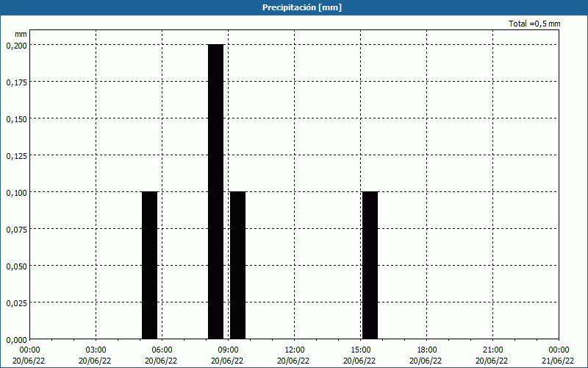Click the 0,025 y-axis label
588x368 pixels.
coord(16,303)
